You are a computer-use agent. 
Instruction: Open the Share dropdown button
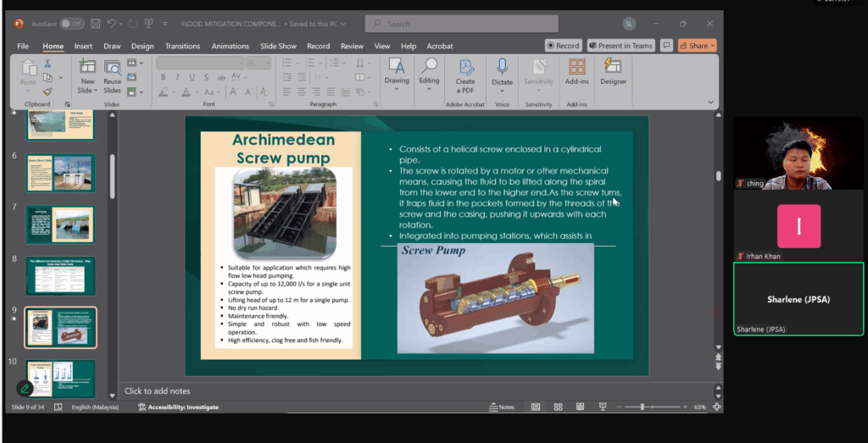click(x=698, y=46)
